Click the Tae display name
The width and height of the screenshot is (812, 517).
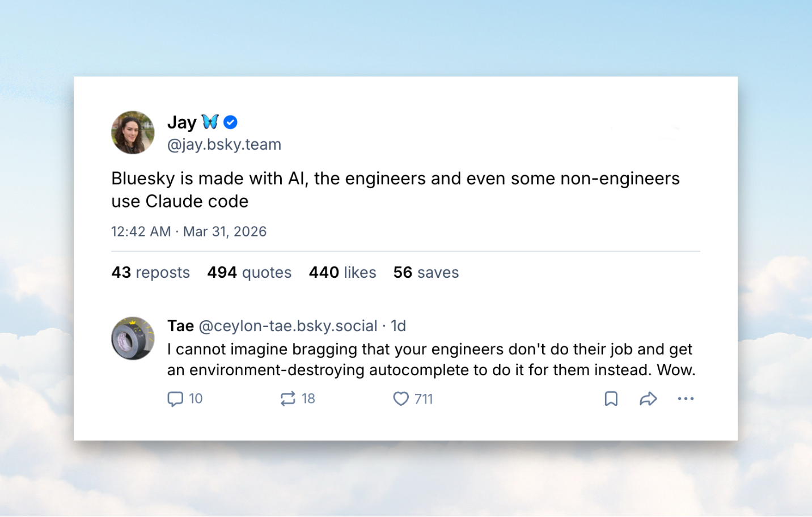[x=180, y=326]
